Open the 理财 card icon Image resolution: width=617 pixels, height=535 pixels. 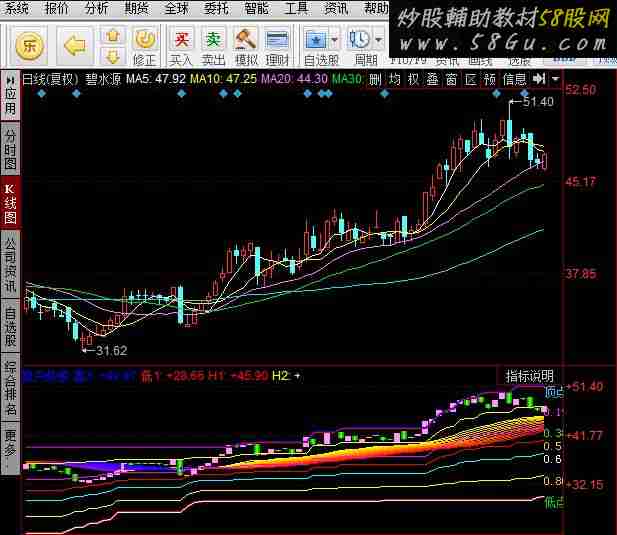pyautogui.click(x=277, y=46)
